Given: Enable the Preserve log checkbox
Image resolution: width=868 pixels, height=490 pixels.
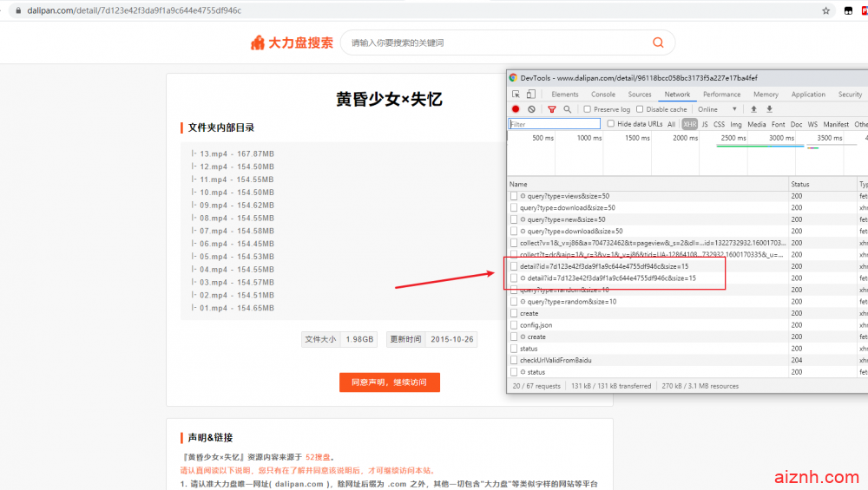Looking at the screenshot, I should (588, 109).
